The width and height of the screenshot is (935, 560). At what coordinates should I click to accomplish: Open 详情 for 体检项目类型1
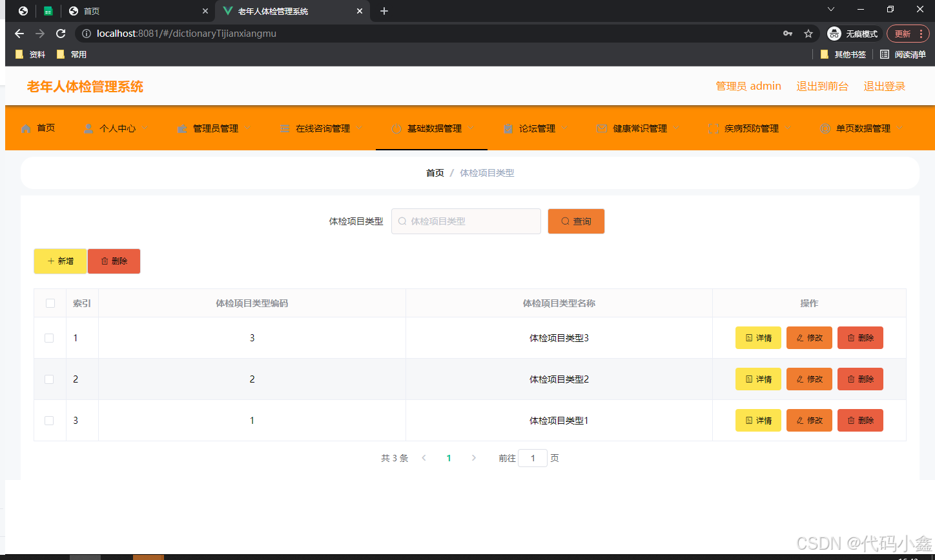point(758,421)
